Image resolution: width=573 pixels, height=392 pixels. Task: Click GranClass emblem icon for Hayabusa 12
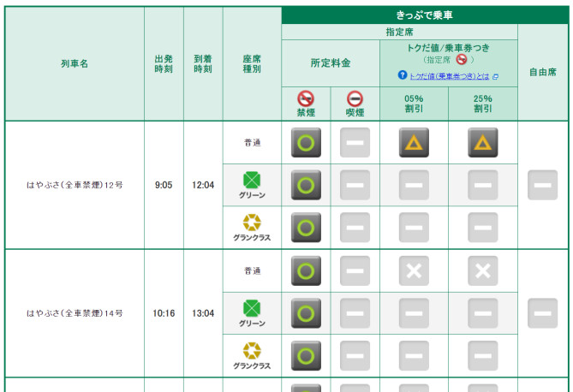click(252, 223)
